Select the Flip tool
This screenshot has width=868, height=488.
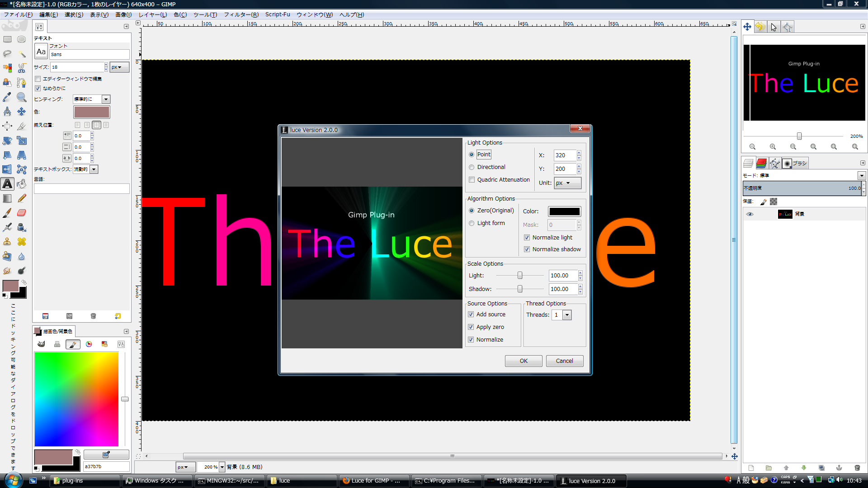tap(7, 169)
